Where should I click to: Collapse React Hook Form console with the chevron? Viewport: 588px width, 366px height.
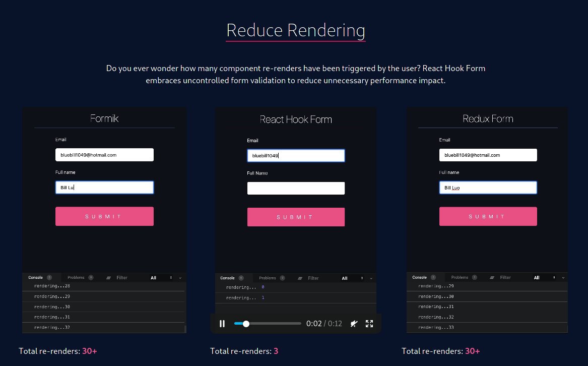(x=371, y=278)
